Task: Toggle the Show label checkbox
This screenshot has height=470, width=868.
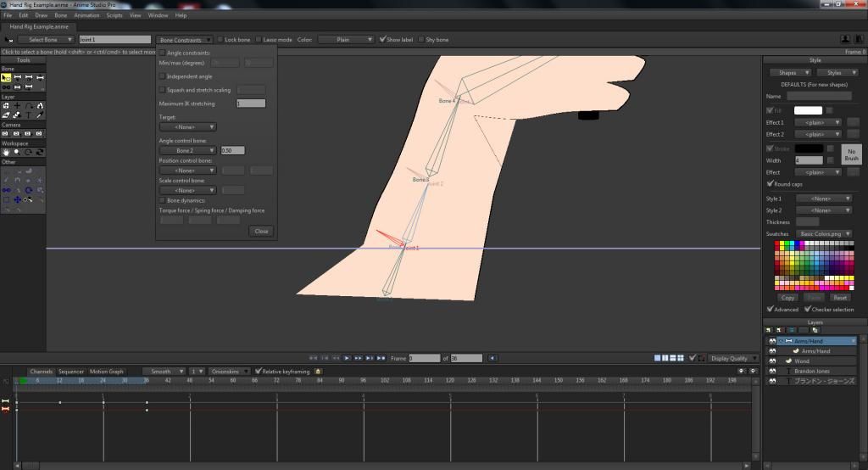Action: [x=382, y=39]
